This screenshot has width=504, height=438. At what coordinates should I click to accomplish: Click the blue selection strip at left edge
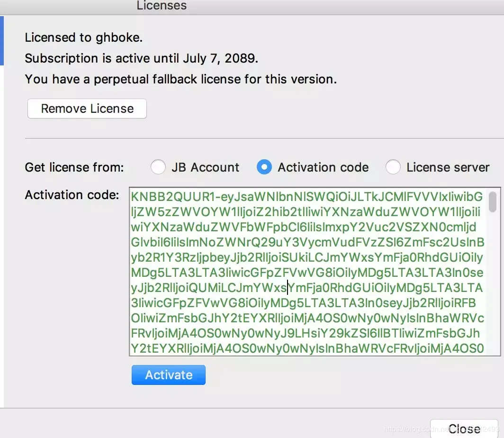tap(2, 40)
